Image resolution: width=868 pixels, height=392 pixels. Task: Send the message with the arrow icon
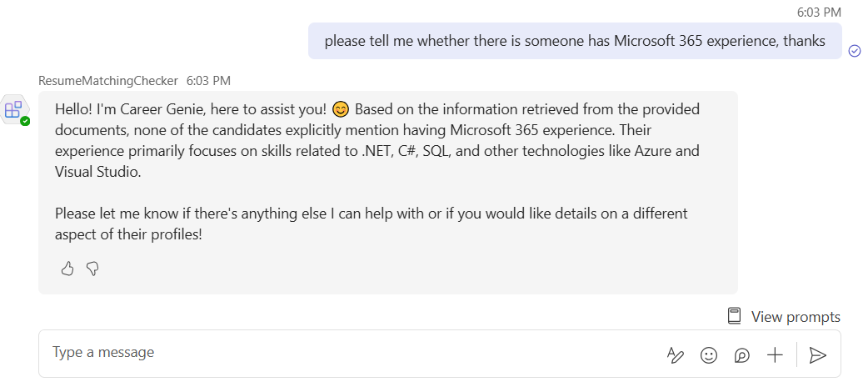[x=818, y=355]
